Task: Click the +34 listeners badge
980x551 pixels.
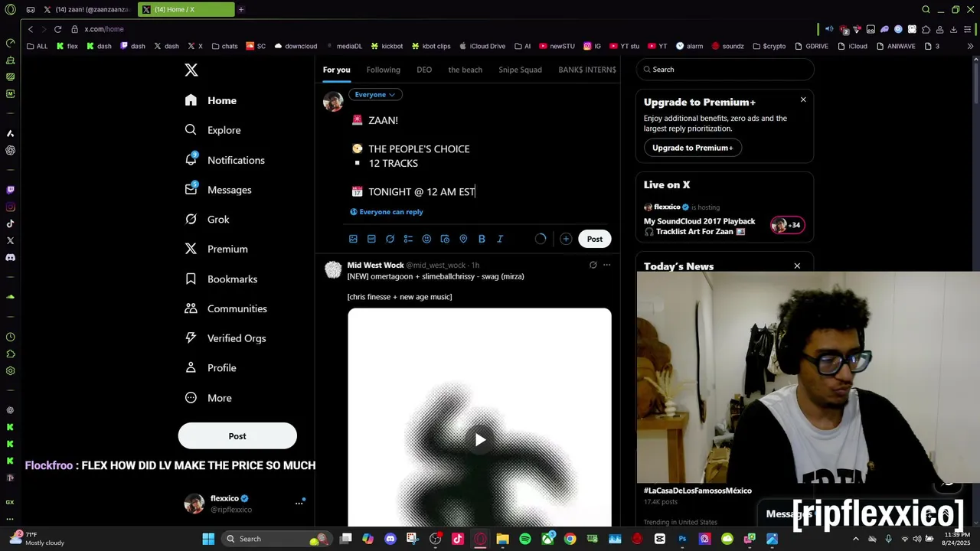Action: pyautogui.click(x=787, y=225)
